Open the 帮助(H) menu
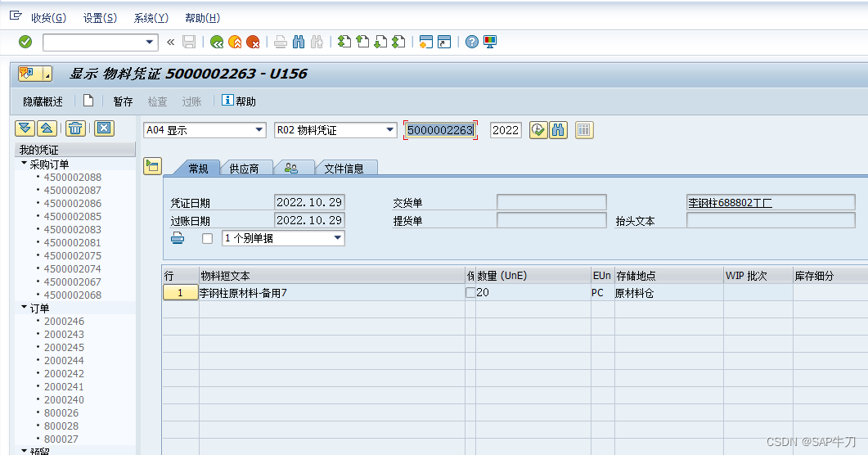The width and height of the screenshot is (868, 455). 203,18
